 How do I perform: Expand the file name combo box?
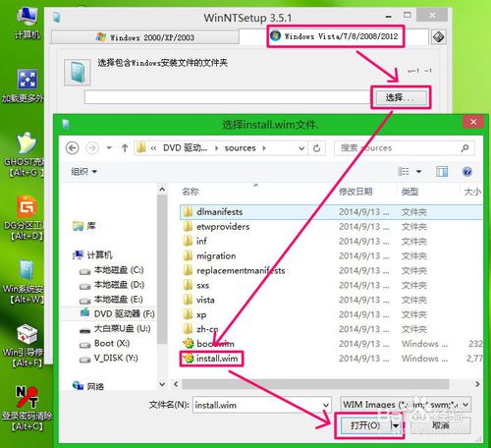click(x=326, y=405)
